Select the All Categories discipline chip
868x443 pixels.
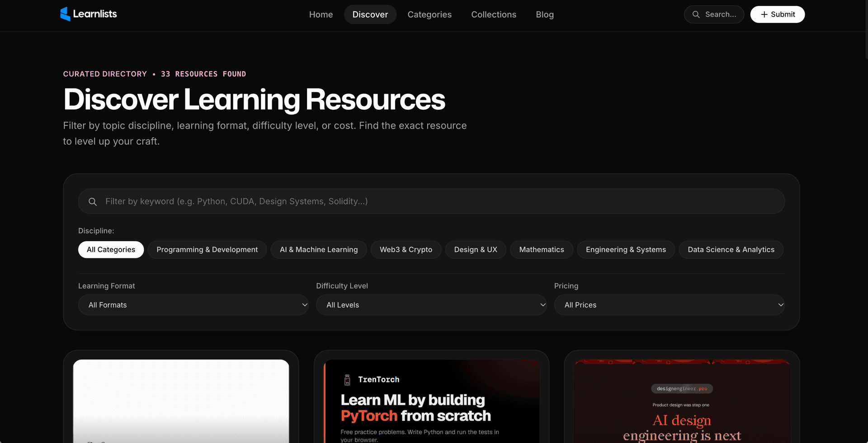tap(111, 249)
